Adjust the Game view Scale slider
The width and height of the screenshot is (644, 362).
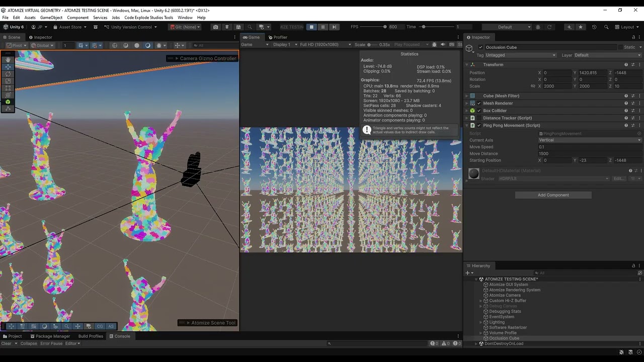tap(372, 45)
